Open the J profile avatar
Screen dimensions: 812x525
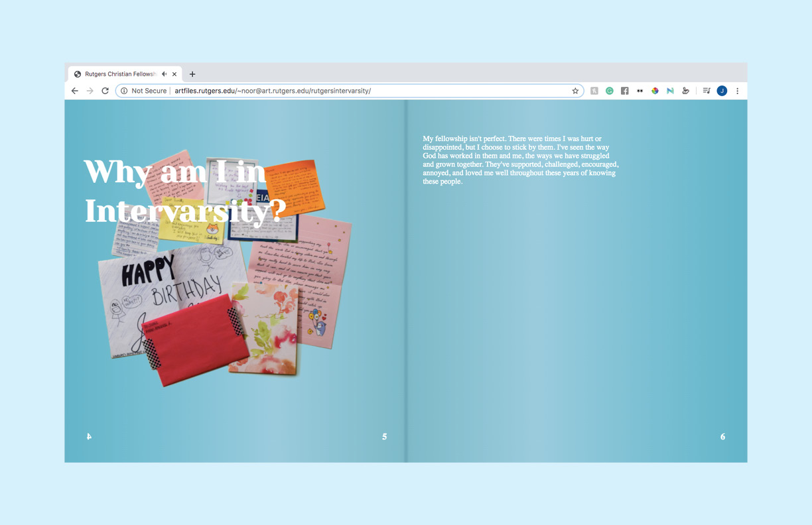click(722, 91)
